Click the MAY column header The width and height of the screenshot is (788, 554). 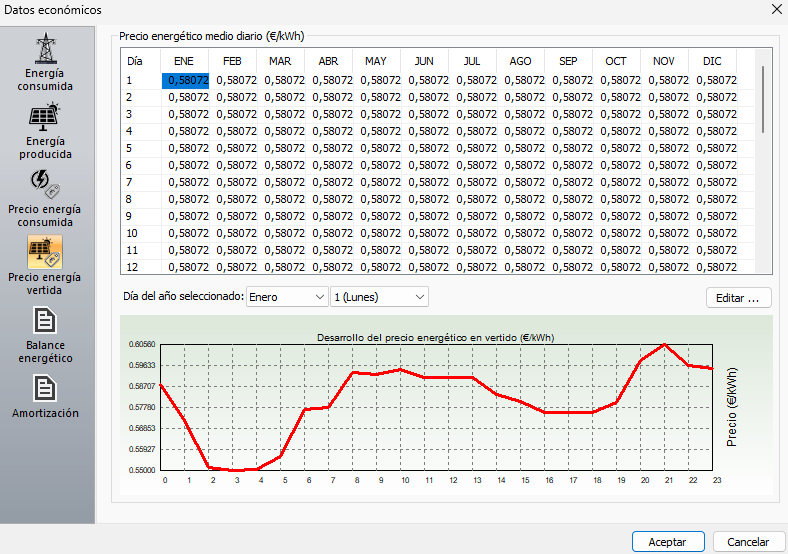tap(376, 61)
